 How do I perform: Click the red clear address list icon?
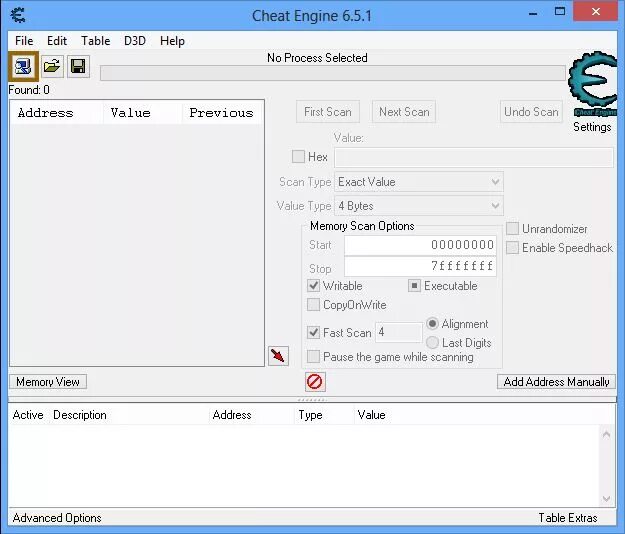pyautogui.click(x=315, y=382)
